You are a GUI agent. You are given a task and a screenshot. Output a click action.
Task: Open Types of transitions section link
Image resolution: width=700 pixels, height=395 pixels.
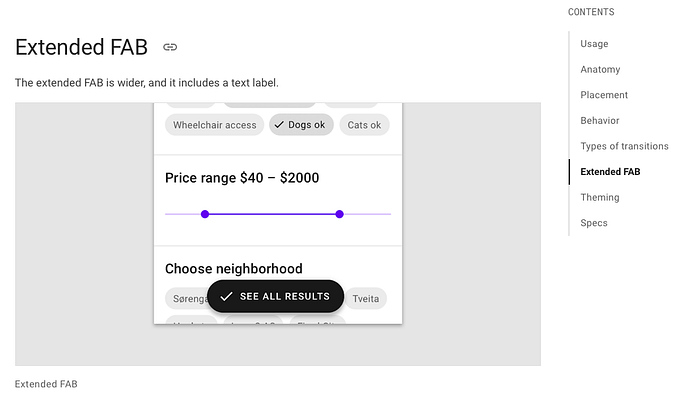624,146
